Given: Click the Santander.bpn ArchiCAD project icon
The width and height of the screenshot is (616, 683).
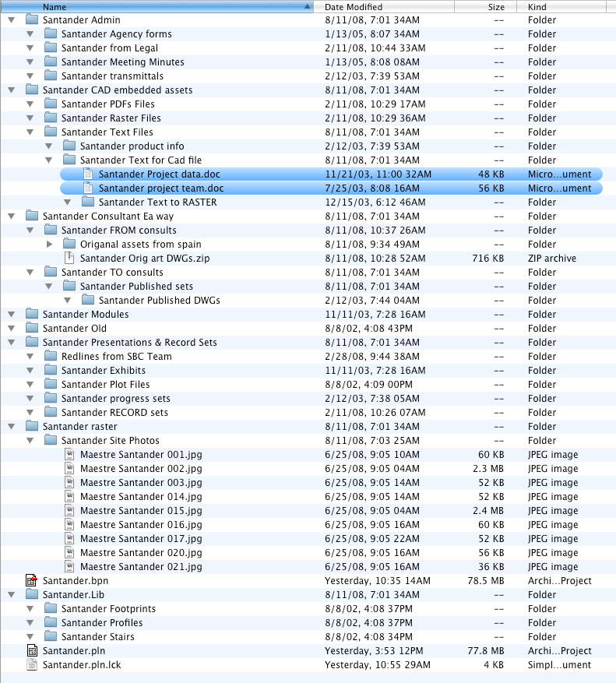Looking at the screenshot, I should coord(32,581).
